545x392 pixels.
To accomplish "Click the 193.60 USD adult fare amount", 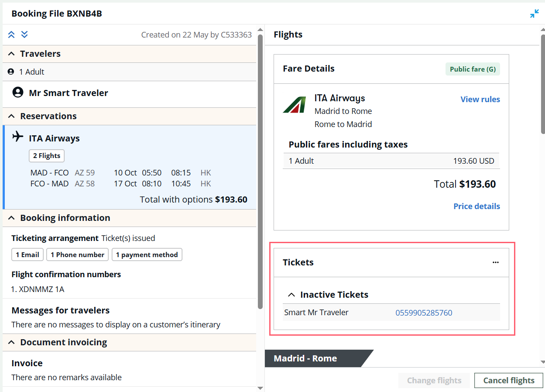I will [x=474, y=161].
